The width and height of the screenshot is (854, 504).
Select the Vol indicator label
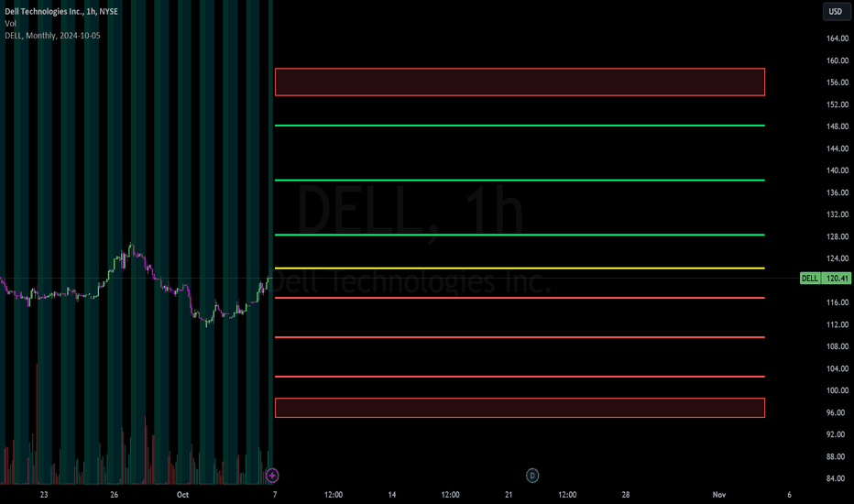tap(10, 24)
